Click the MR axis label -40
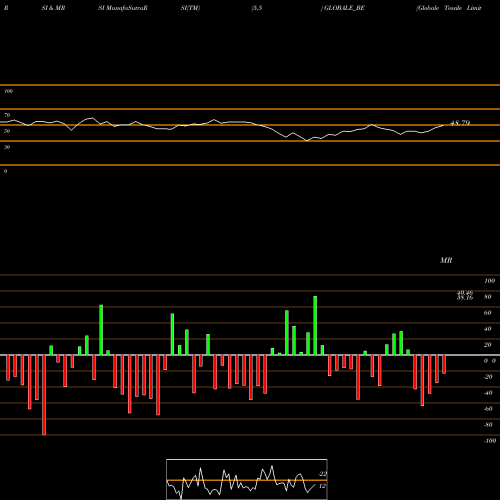 488,393
